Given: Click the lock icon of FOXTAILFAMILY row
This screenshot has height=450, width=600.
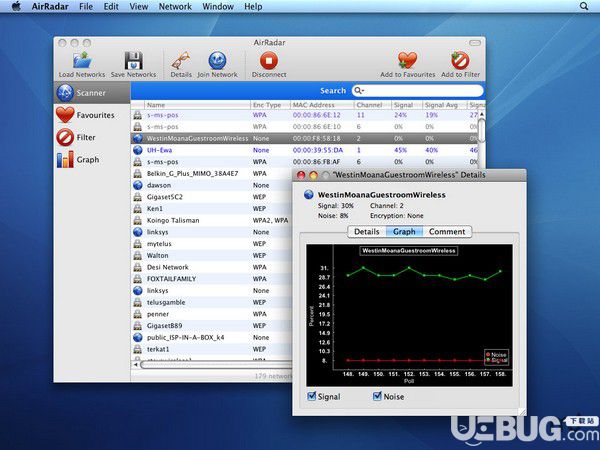Looking at the screenshot, I should click(138, 279).
